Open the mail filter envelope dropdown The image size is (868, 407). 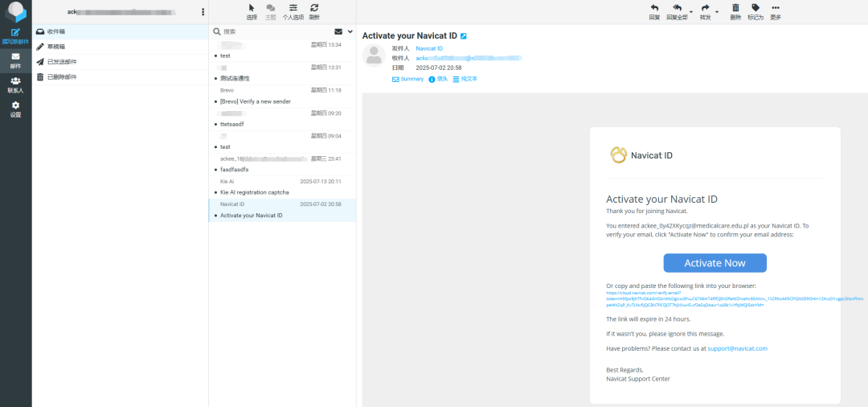tap(343, 31)
